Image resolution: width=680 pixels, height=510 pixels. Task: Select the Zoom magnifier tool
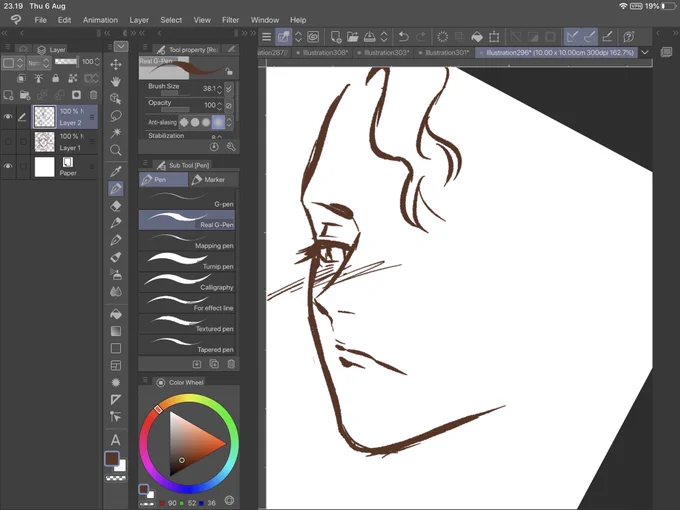click(x=116, y=150)
